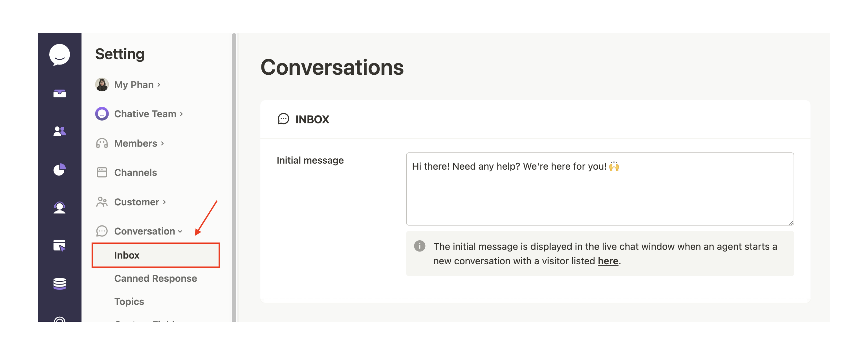The height and width of the screenshot is (355, 868).
Task: Expand the Customer settings chevron
Action: click(x=165, y=202)
